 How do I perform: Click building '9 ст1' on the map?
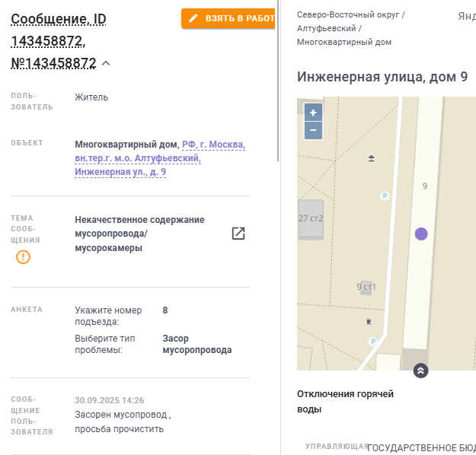pos(366,287)
